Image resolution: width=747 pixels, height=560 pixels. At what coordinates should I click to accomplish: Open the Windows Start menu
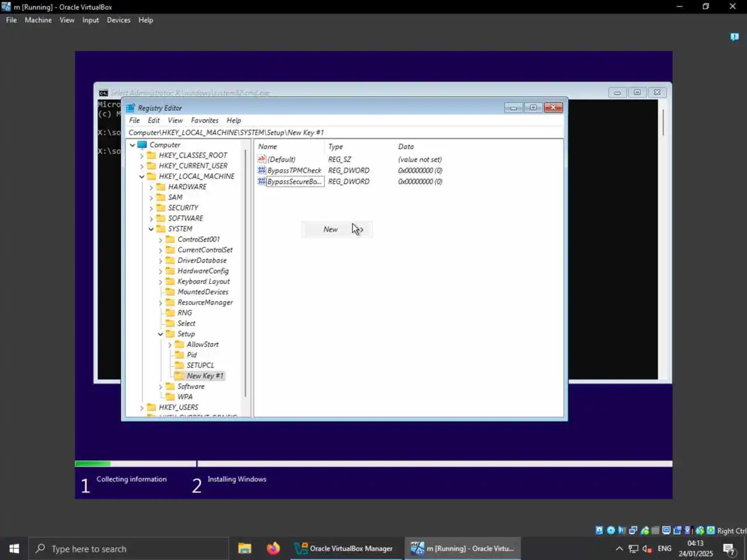pos(14,548)
